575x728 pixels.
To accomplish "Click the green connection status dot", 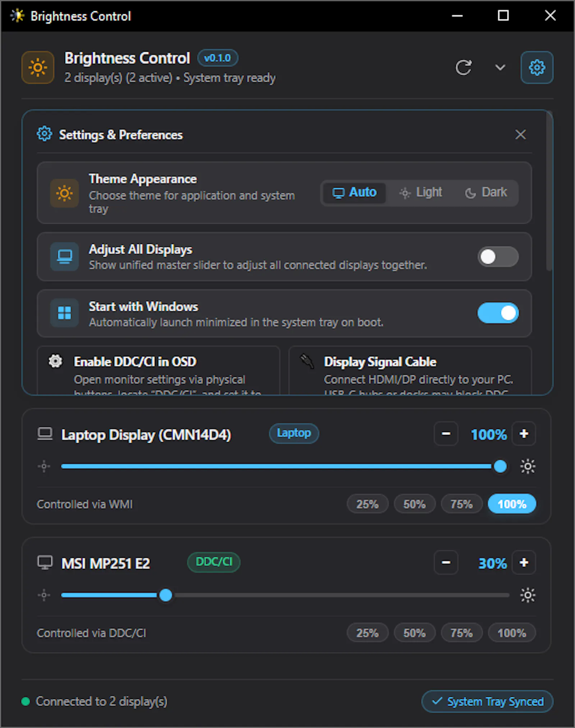I will pos(26,701).
